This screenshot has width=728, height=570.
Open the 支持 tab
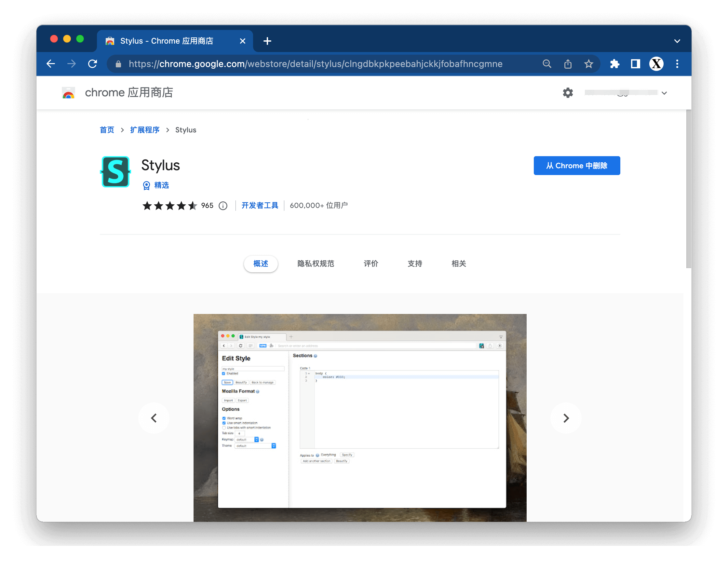click(x=415, y=264)
